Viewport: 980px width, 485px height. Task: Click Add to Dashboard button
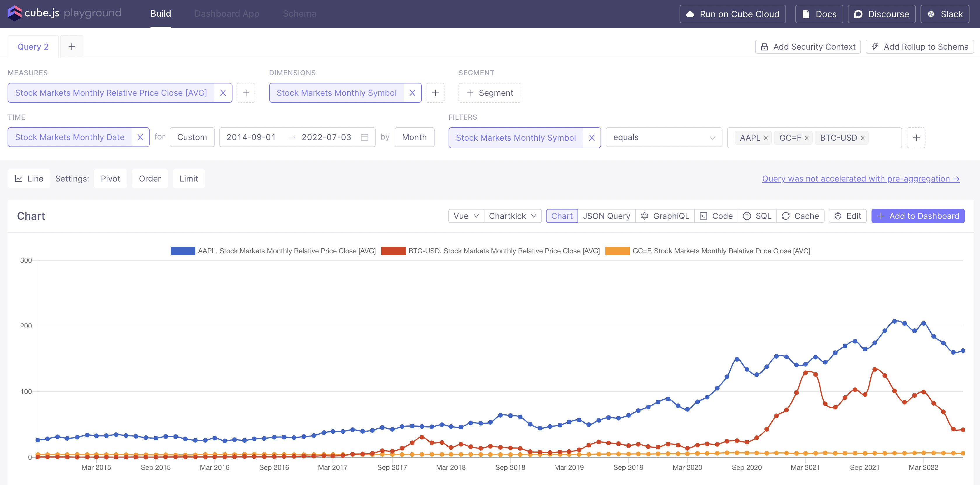point(918,216)
